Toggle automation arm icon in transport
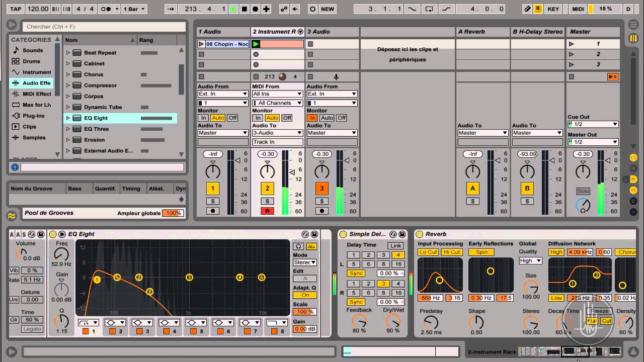Image resolution: width=644 pixels, height=362 pixels. (x=285, y=9)
